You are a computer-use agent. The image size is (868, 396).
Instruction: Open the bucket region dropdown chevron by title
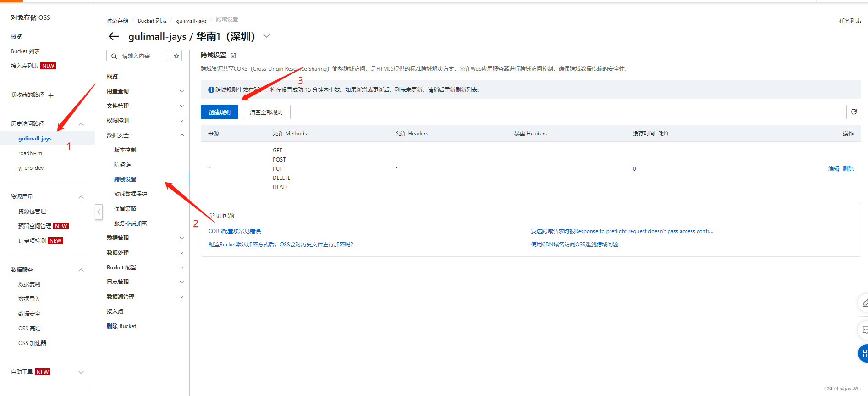point(267,36)
